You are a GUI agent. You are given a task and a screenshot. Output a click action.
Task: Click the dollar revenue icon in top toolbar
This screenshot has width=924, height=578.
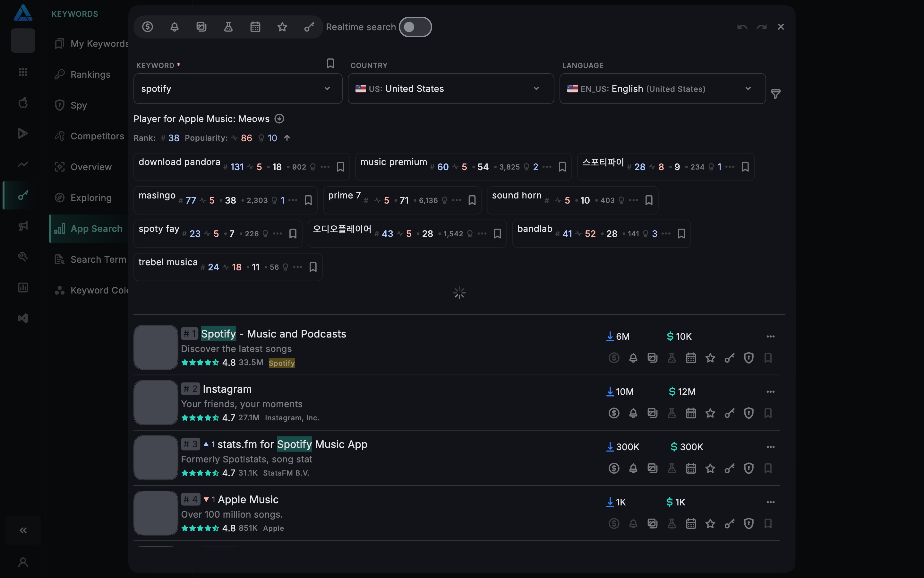pyautogui.click(x=147, y=27)
